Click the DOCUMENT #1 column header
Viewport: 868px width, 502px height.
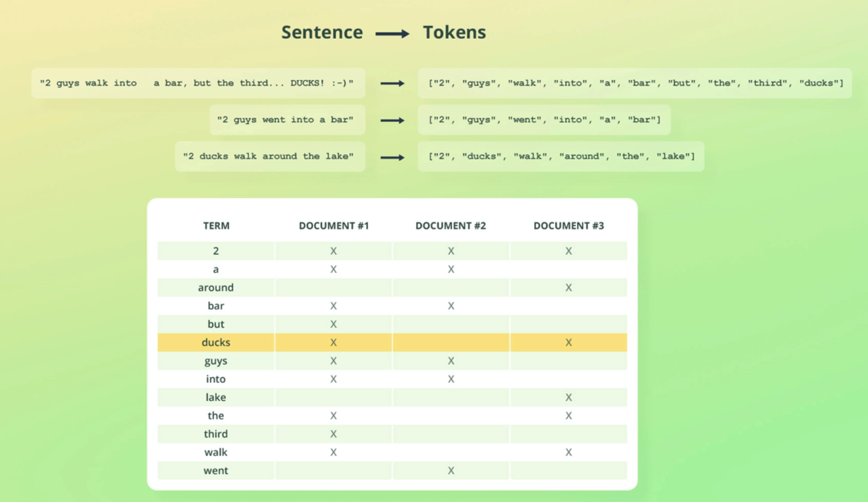click(333, 226)
